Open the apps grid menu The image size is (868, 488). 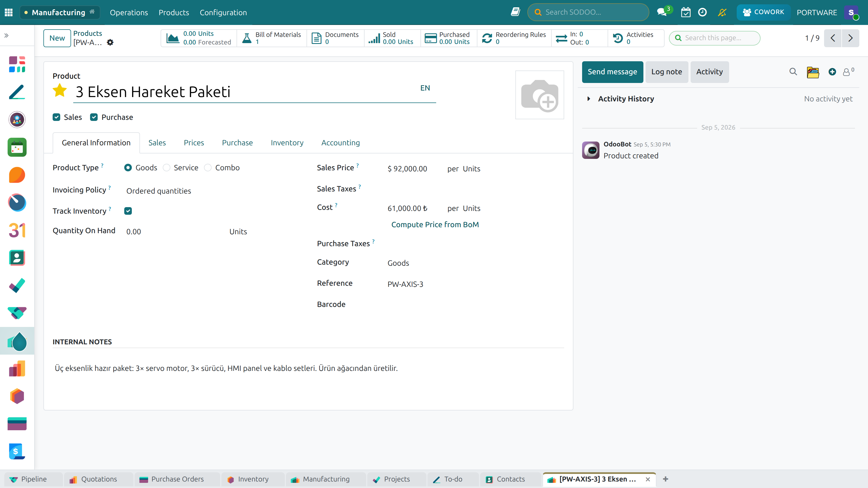coord(9,12)
